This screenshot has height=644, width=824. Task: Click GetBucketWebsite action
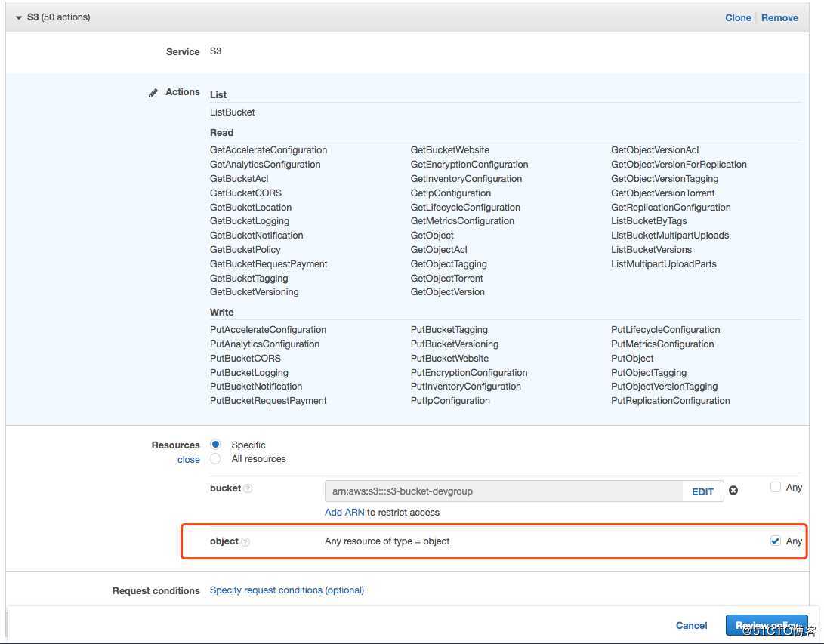(450, 149)
